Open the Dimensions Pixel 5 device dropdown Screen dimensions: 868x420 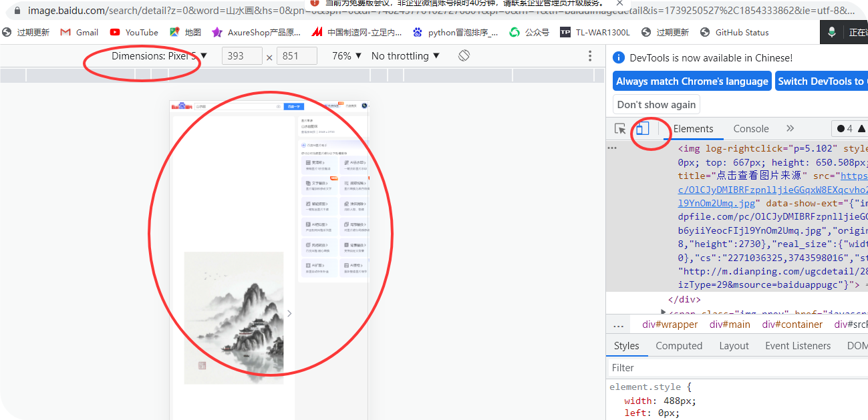(160, 56)
